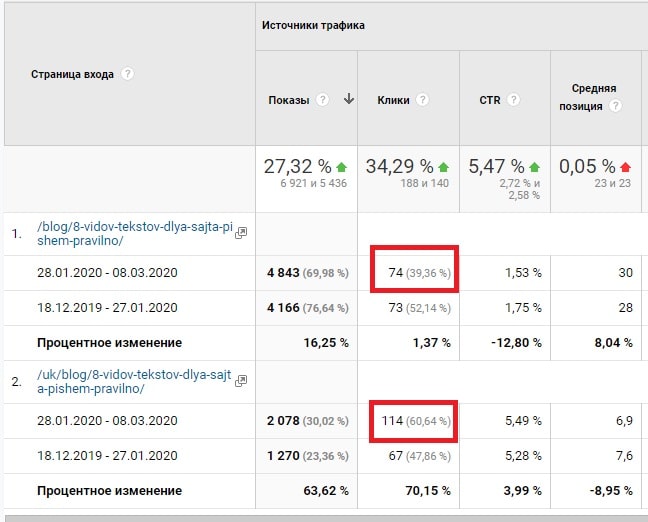Select clicks value 67 (47,86 %)

coord(419,456)
